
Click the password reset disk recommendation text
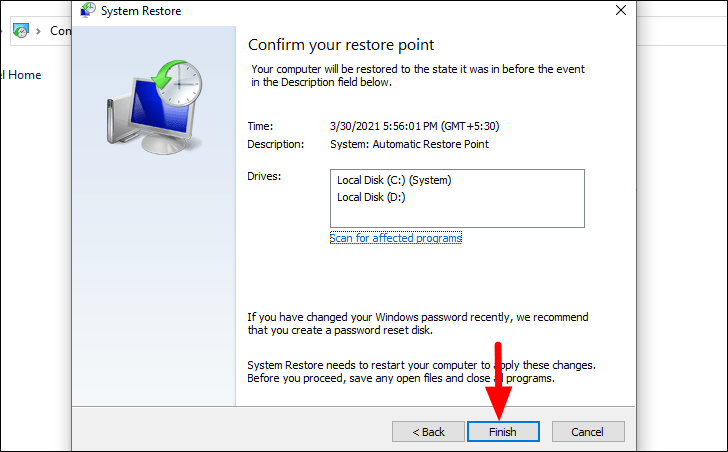pos(417,323)
